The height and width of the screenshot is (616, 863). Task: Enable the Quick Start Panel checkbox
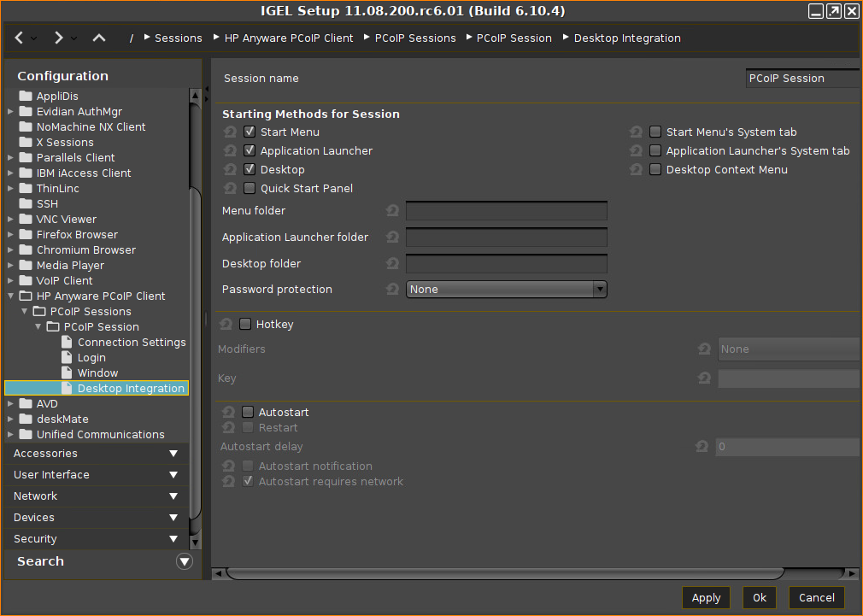250,189
